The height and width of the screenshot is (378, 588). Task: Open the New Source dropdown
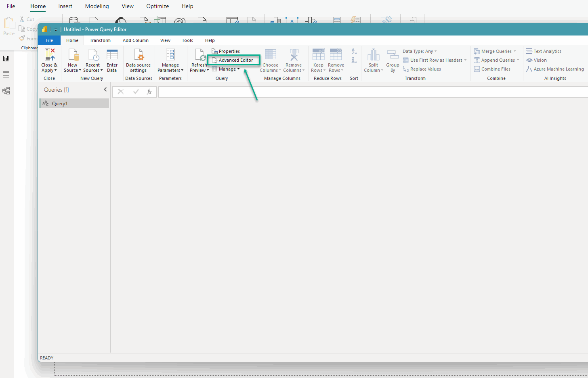(72, 60)
